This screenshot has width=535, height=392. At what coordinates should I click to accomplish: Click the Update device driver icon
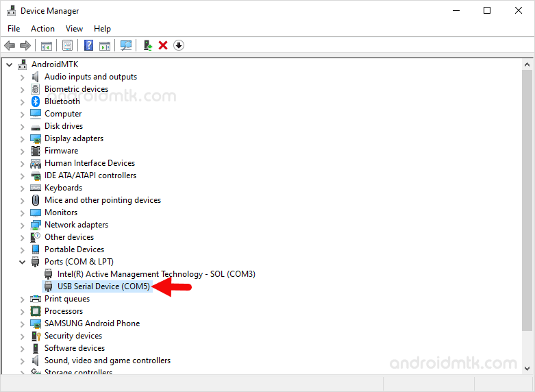pyautogui.click(x=148, y=45)
